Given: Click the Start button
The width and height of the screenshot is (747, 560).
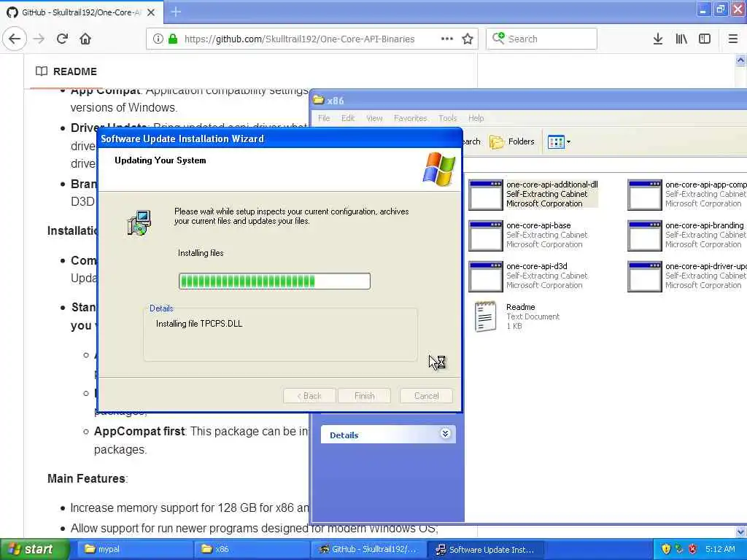Looking at the screenshot, I should pyautogui.click(x=34, y=549).
